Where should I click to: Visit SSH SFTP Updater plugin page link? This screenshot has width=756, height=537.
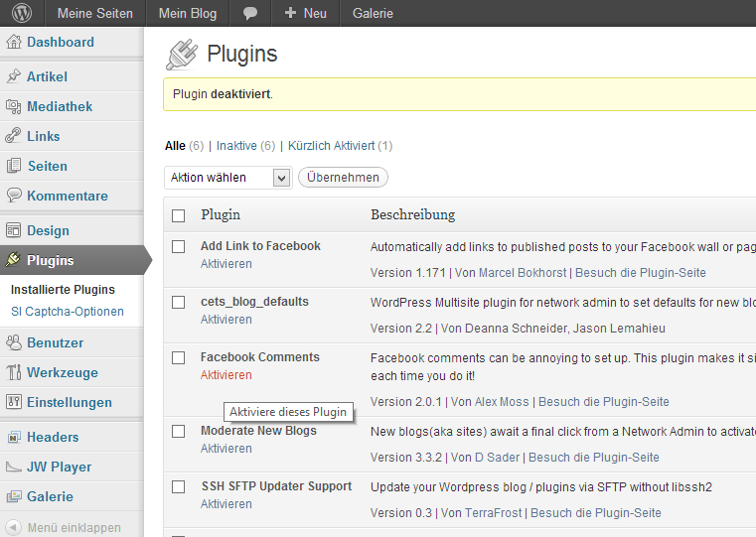[x=595, y=513]
